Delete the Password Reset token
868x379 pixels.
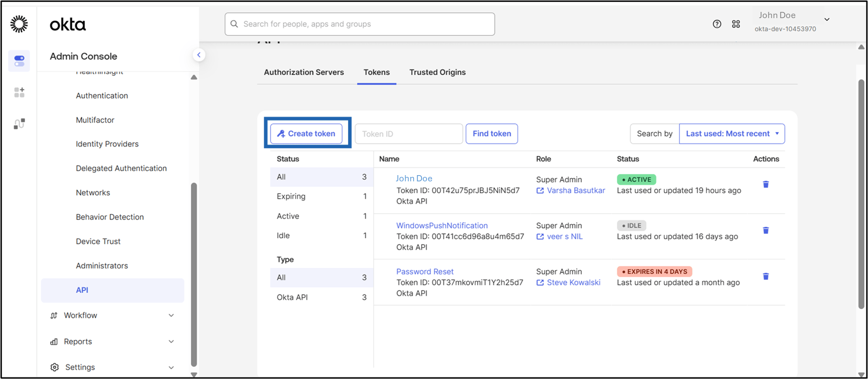pos(766,276)
